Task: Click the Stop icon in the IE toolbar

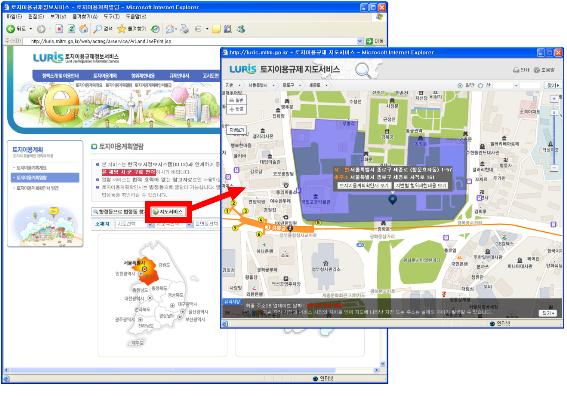Action: coord(59,29)
